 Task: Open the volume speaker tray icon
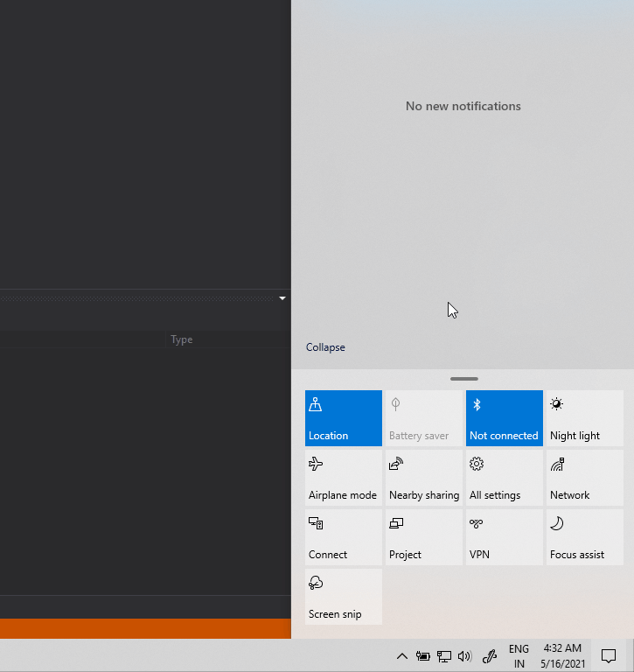point(464,656)
